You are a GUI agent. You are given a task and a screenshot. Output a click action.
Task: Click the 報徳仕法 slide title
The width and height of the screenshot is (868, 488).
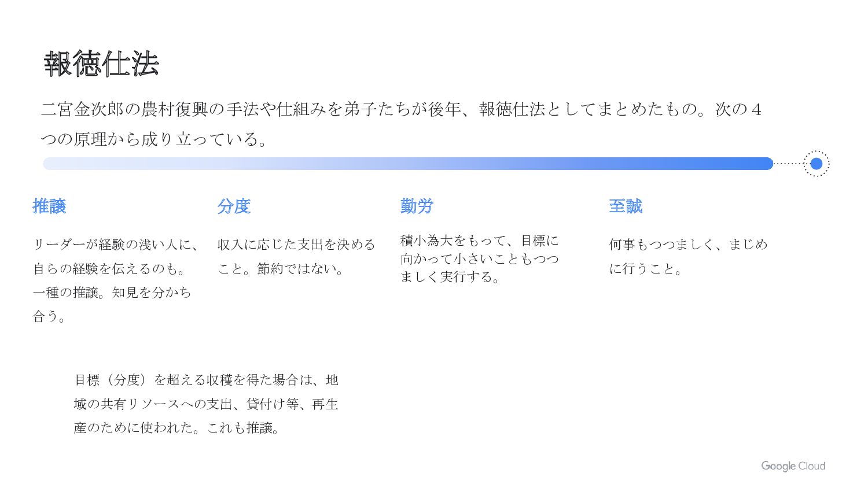coord(101,64)
